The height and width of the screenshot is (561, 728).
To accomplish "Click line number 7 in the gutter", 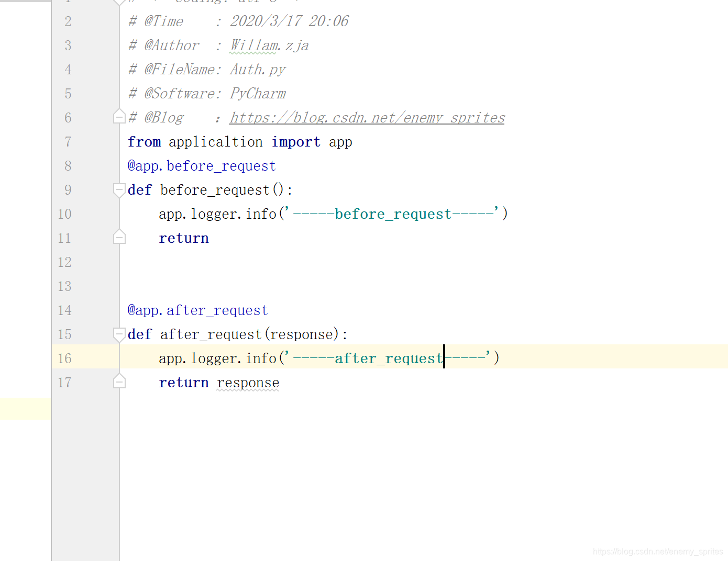I will (x=68, y=142).
